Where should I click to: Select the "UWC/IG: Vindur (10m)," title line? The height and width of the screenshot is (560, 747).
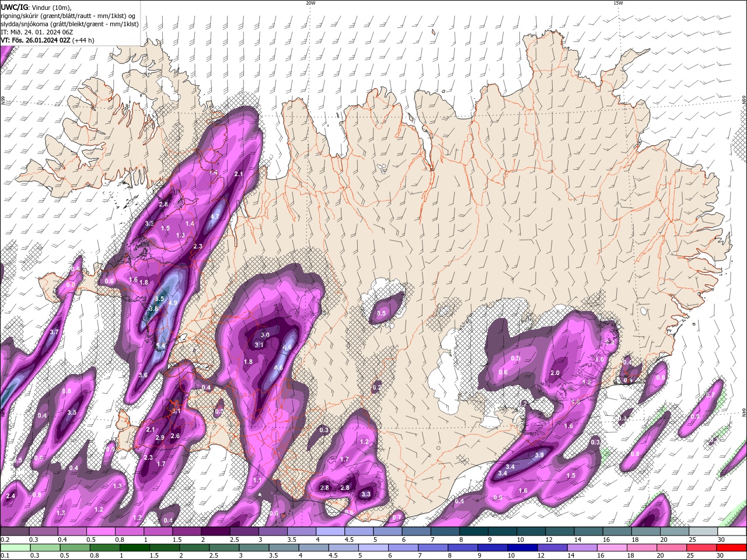click(x=36, y=7)
